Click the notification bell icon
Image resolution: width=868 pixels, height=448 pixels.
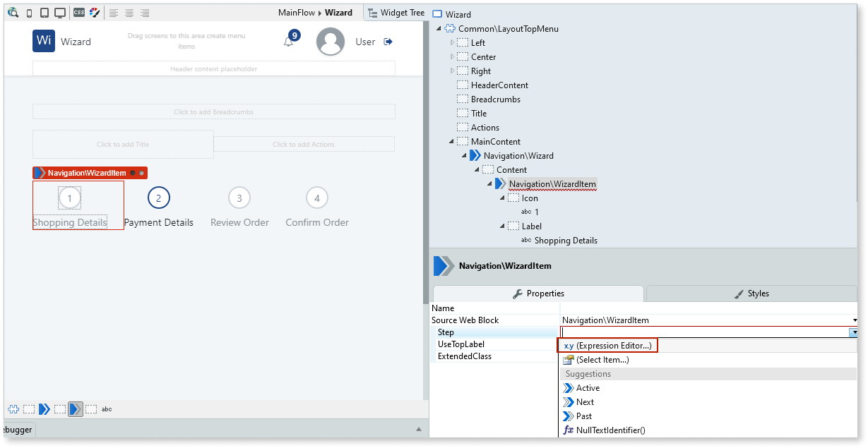[288, 40]
